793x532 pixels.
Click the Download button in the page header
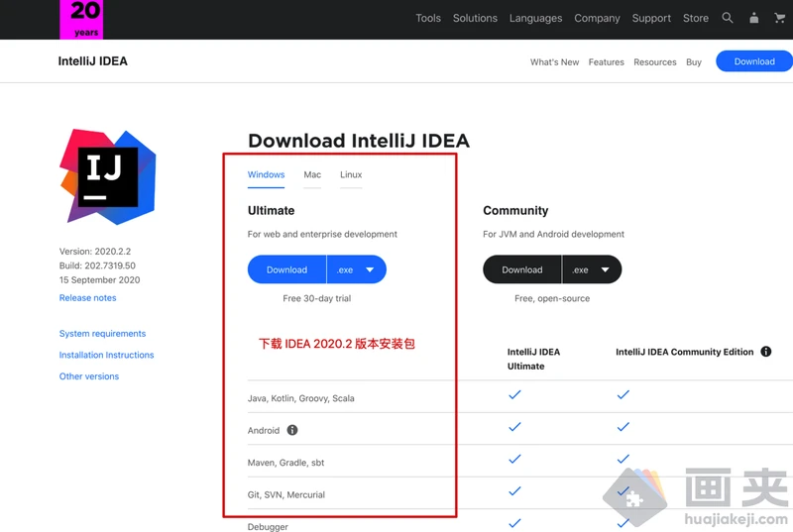[x=754, y=61]
